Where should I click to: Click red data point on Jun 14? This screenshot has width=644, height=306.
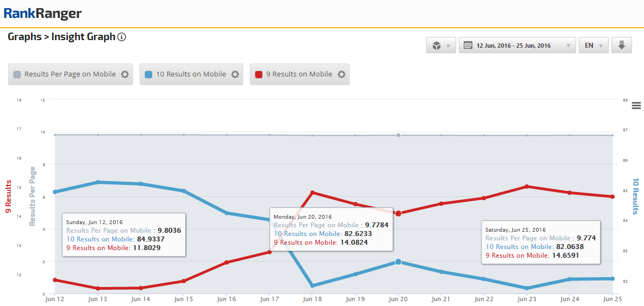point(141,288)
